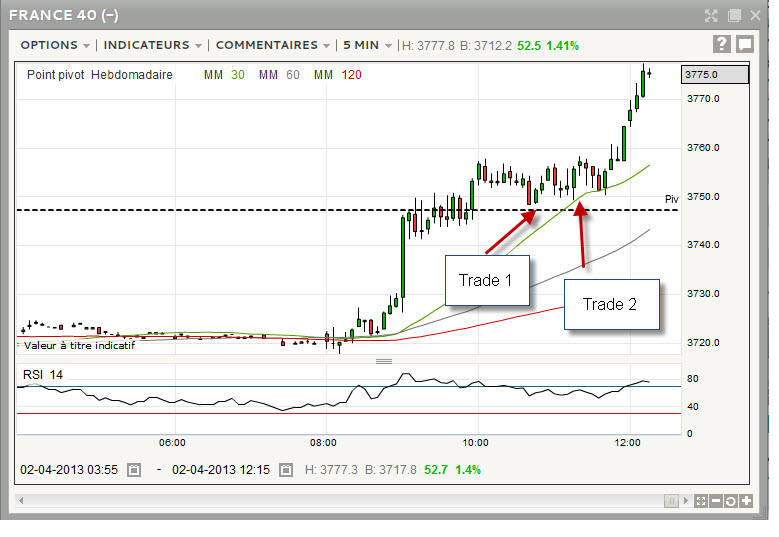Click header low value B: 3712.2

coord(485,46)
